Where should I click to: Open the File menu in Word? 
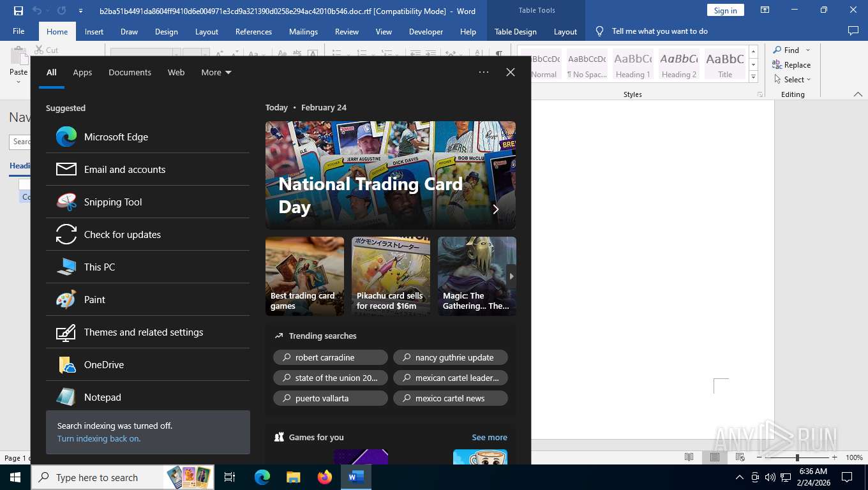pos(19,31)
